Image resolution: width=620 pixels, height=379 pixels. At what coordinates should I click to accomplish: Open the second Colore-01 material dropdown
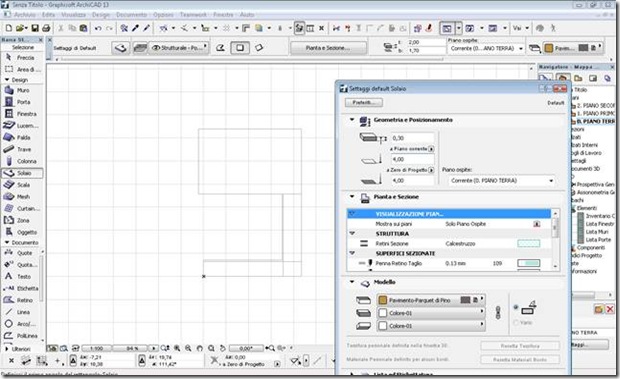[430, 326]
